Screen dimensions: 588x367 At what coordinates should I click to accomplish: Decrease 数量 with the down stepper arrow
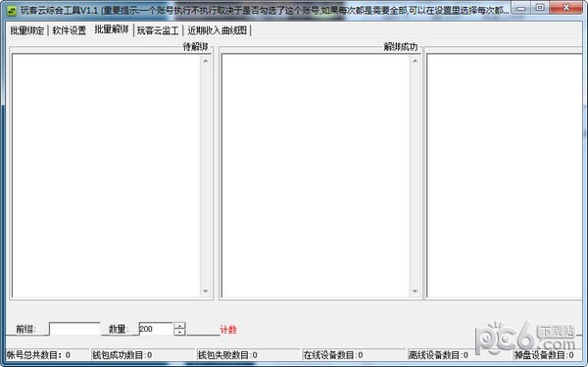click(x=180, y=333)
